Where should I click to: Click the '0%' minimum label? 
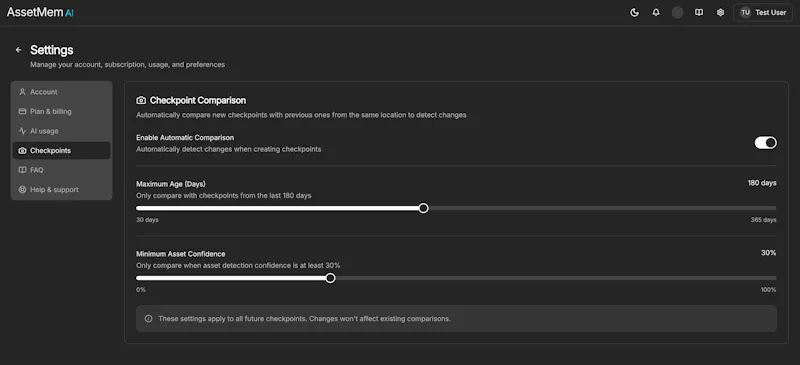(141, 290)
